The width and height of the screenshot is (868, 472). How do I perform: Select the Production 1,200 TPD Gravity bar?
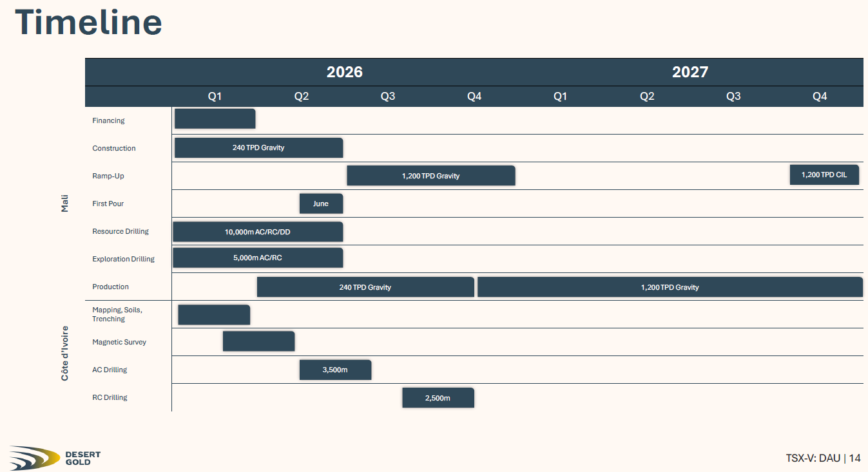coord(670,287)
